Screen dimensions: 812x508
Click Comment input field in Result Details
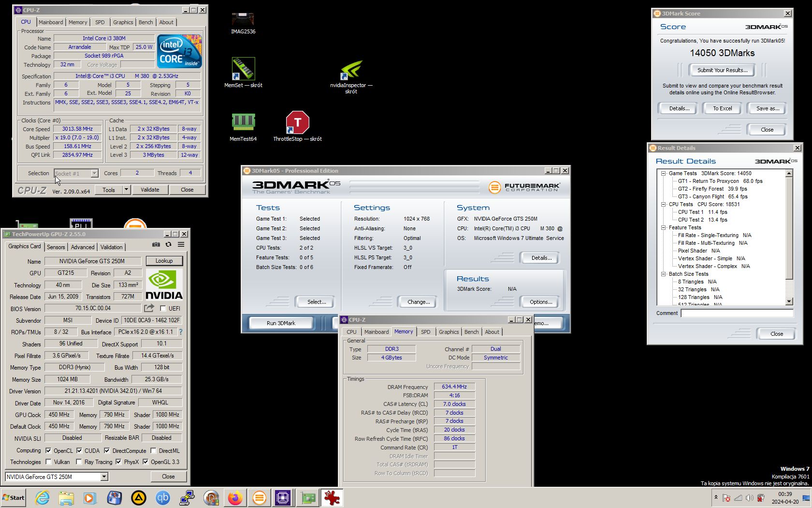coord(737,313)
